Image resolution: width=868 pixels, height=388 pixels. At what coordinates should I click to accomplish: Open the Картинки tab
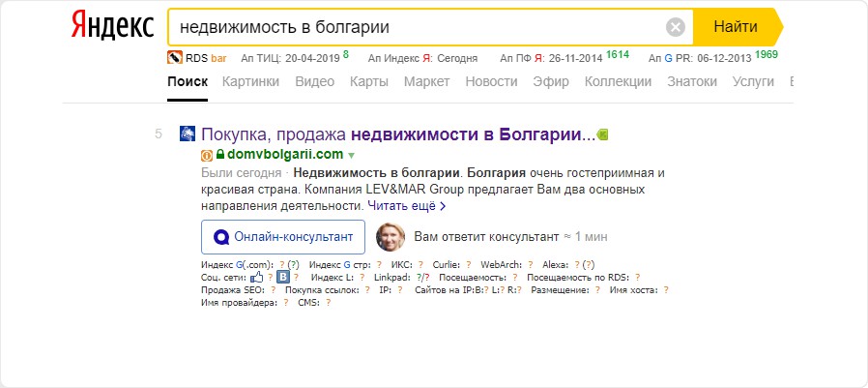click(250, 82)
